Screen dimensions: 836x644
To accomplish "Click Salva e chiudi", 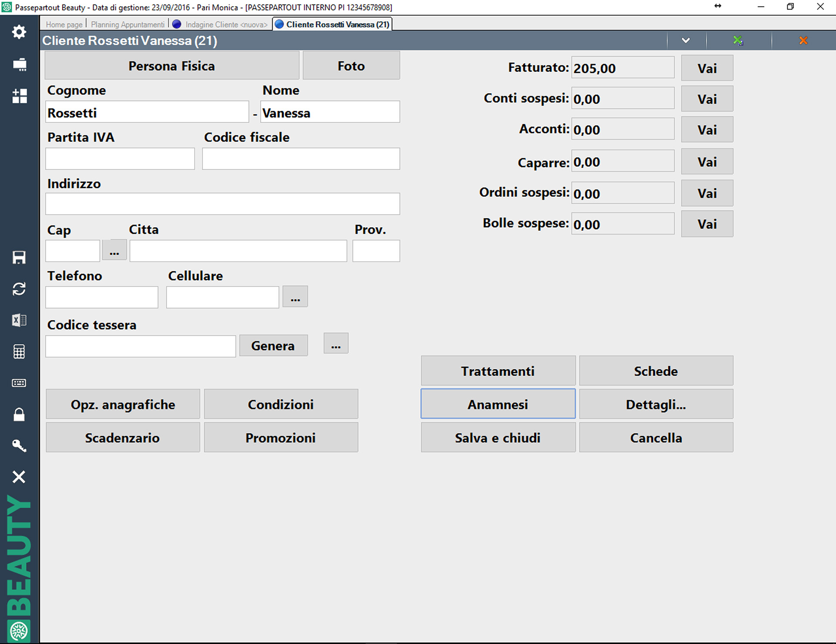I will [x=498, y=437].
